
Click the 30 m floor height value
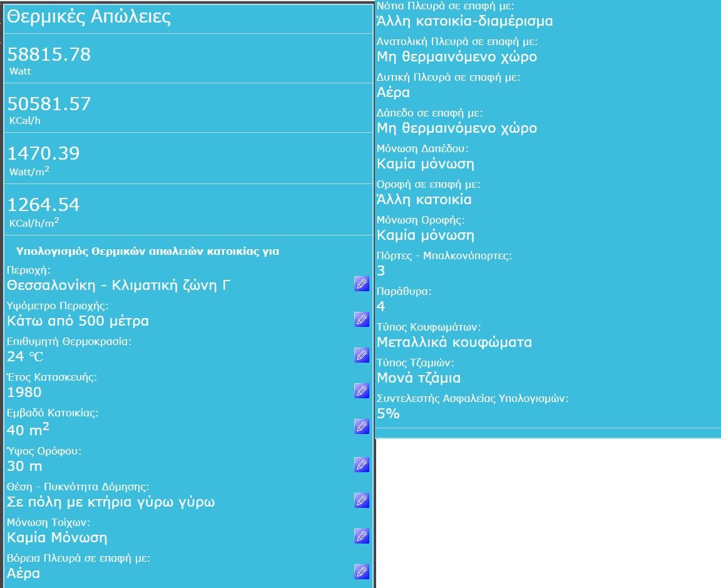coord(24,466)
